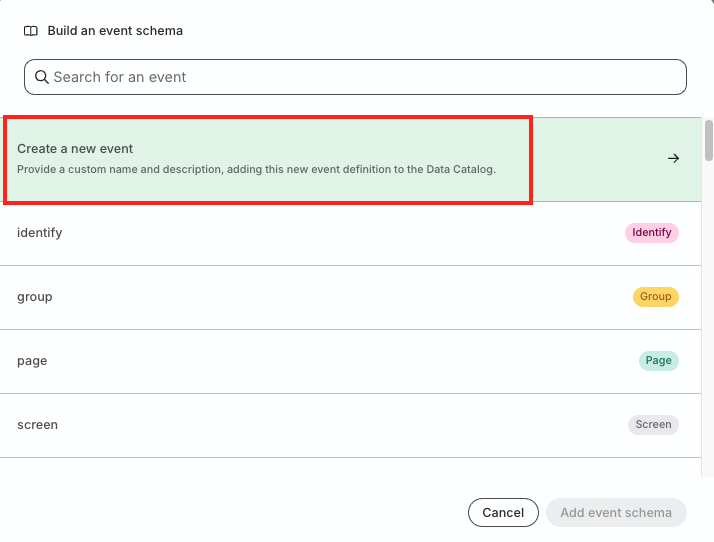Click the event list scrollbar thumb
The width and height of the screenshot is (714, 542).
pyautogui.click(x=708, y=140)
